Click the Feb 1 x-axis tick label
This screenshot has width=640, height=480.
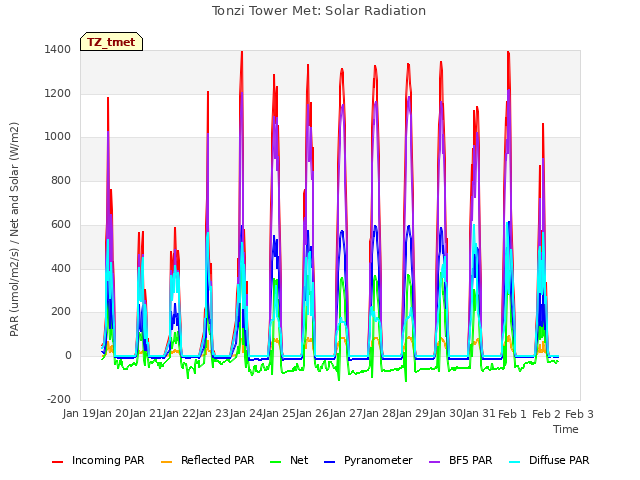[513, 414]
